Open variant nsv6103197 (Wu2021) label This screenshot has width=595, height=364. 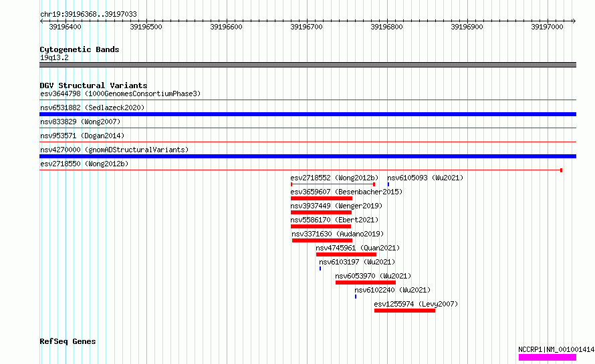coord(357,262)
